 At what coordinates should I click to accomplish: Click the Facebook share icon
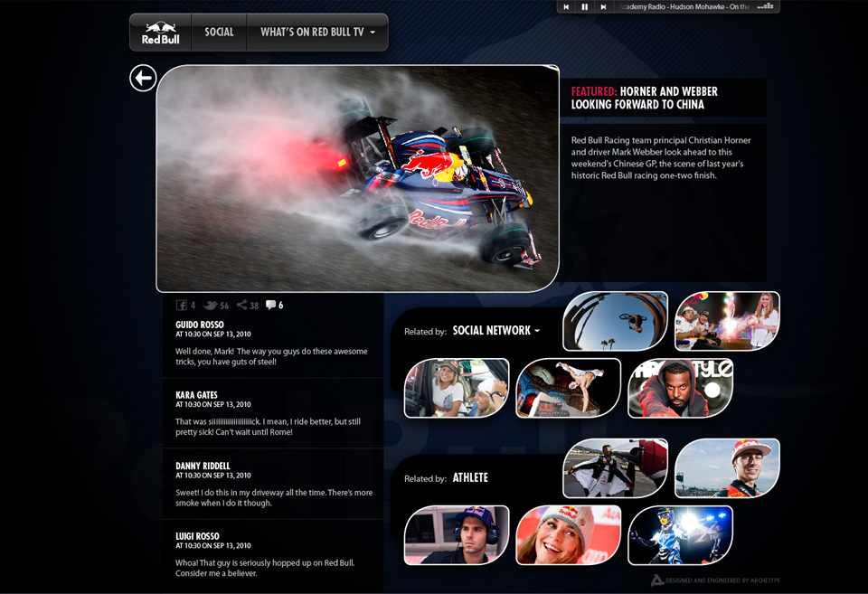(x=182, y=306)
